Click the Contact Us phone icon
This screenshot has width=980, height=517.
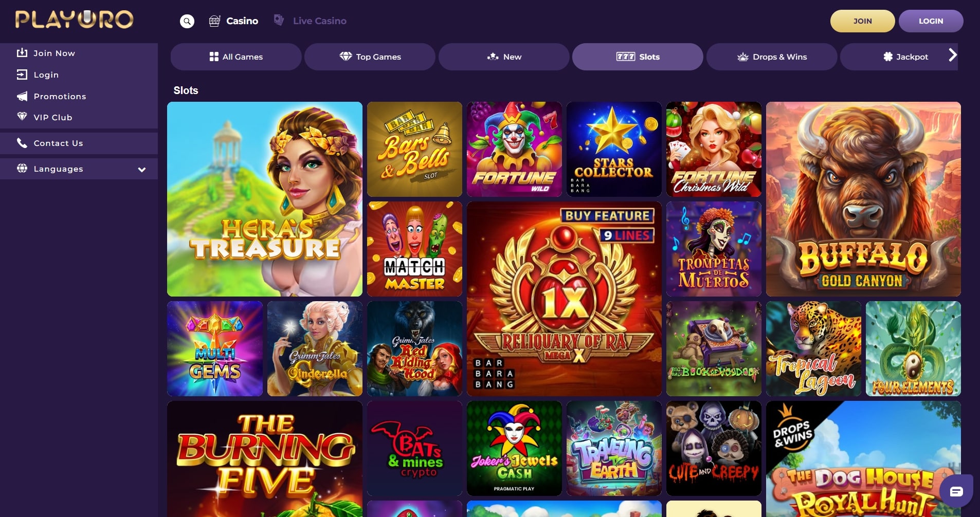(x=22, y=143)
